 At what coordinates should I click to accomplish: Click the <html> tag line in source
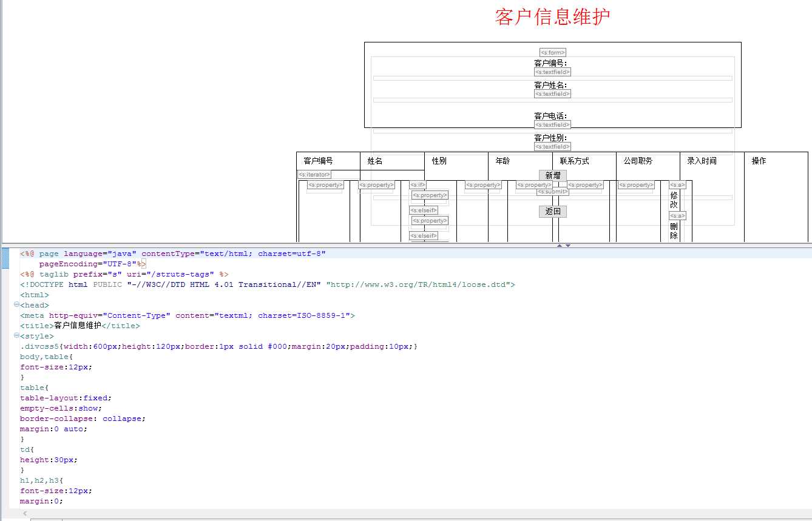[x=35, y=295]
